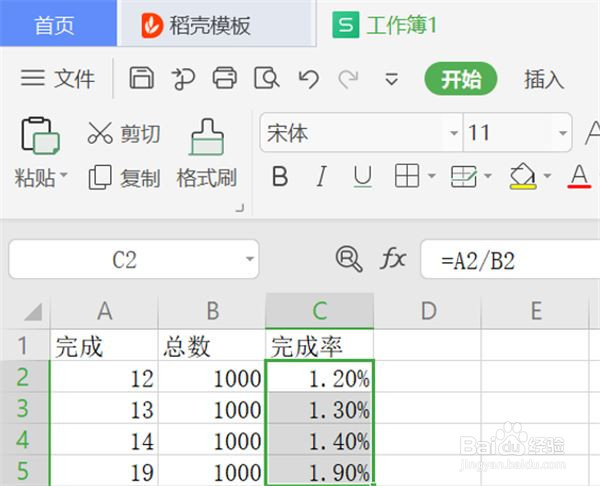Toggle Bold formatting
The image size is (600, 486).
pyautogui.click(x=280, y=176)
